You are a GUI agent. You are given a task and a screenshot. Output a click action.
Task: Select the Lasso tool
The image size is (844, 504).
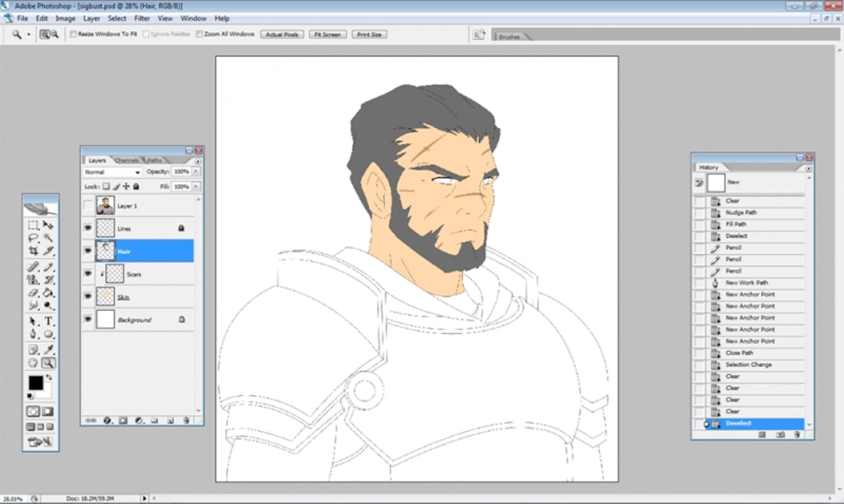tap(33, 238)
